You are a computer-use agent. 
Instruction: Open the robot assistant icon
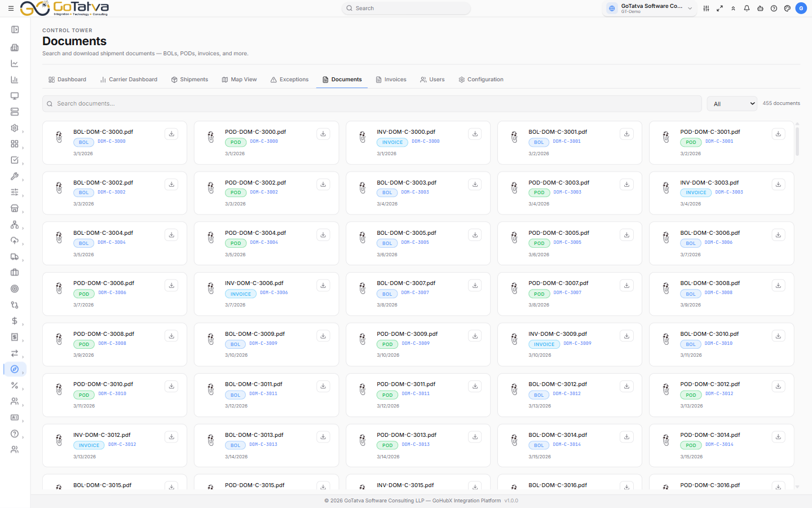[x=760, y=8]
